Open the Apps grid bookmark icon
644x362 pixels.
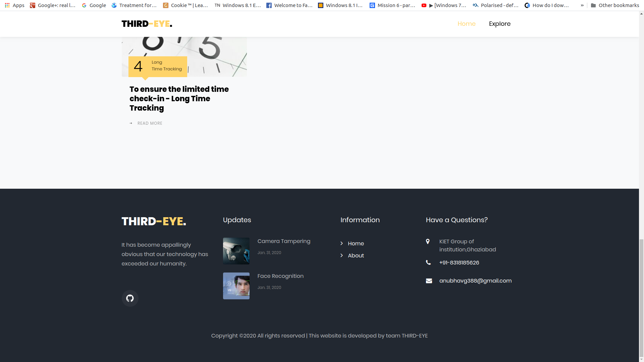point(7,5)
